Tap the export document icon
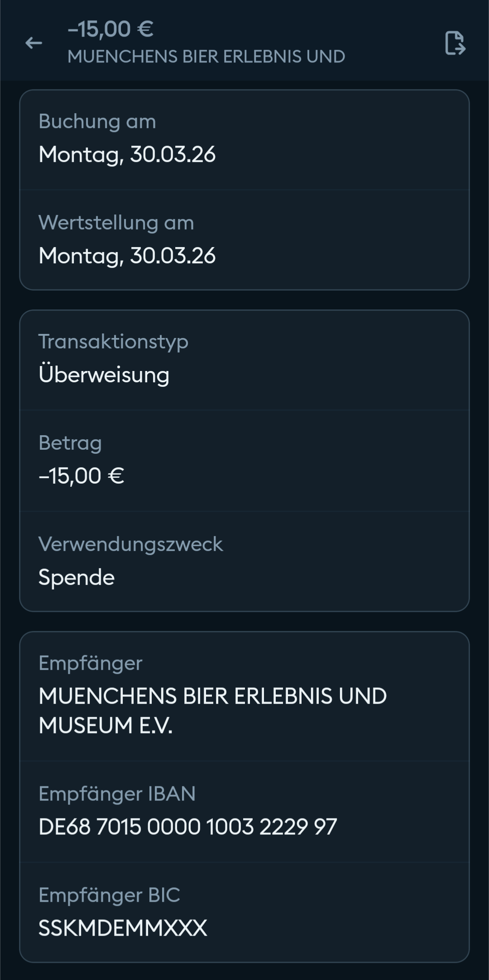This screenshot has width=489, height=980. 455,43
